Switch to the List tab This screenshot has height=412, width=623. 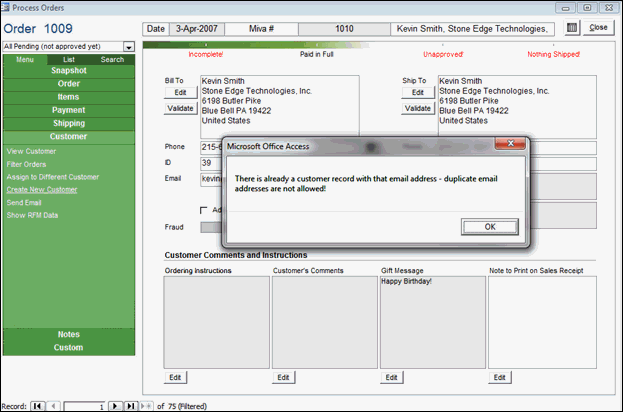tap(69, 60)
